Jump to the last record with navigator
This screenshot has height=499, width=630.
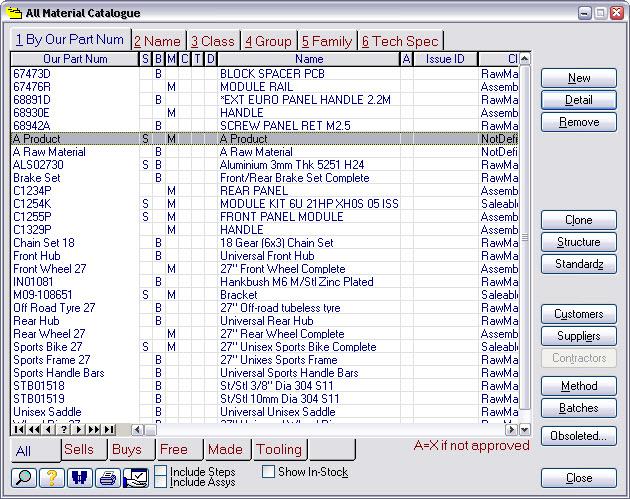click(109, 429)
